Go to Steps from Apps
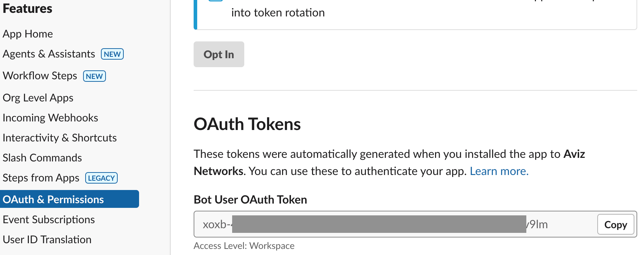 (41, 178)
